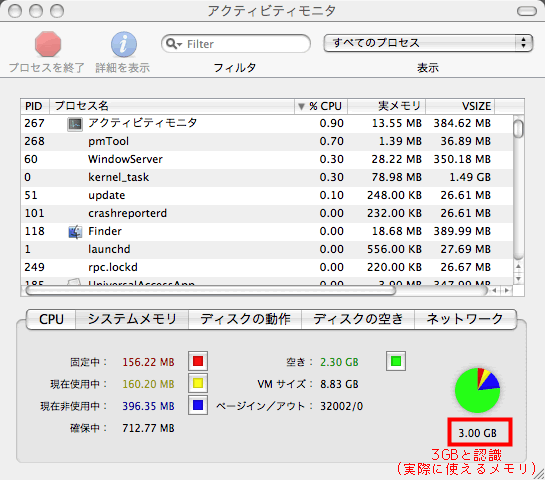The width and height of the screenshot is (545, 480).
Task: Click the horizontal scrollbar of process list
Action: tap(211, 291)
